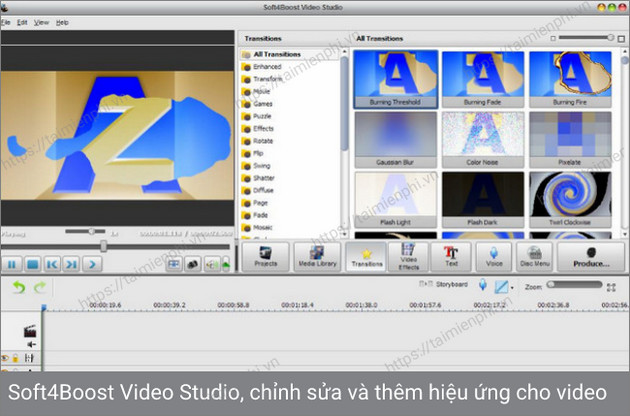Open the File menu

tap(5, 23)
